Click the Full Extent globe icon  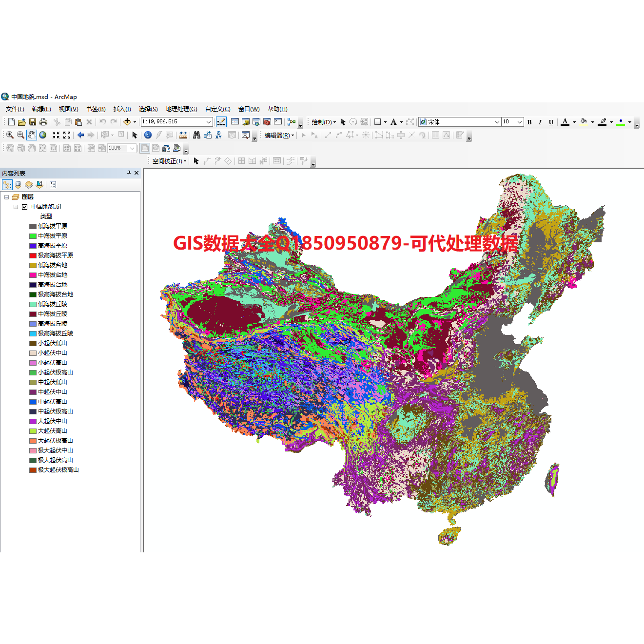pyautogui.click(x=42, y=135)
